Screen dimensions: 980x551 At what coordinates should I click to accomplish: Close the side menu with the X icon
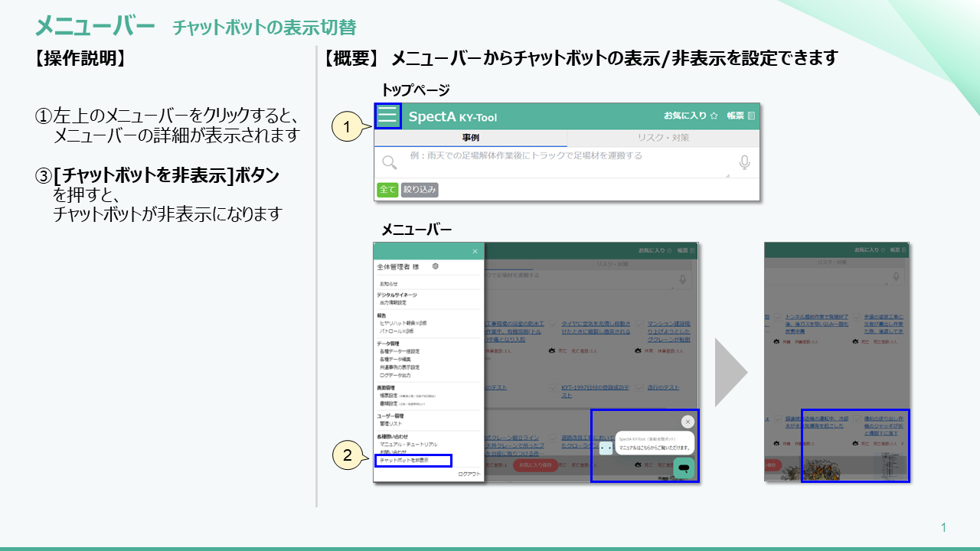[x=475, y=251]
